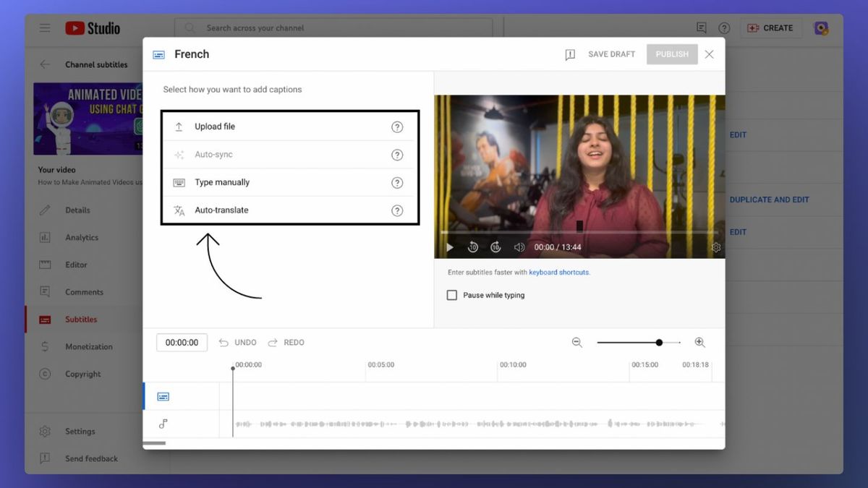Viewport: 868px width, 488px height.
Task: Click the send feedback icon beside Save Draft
Action: point(570,55)
